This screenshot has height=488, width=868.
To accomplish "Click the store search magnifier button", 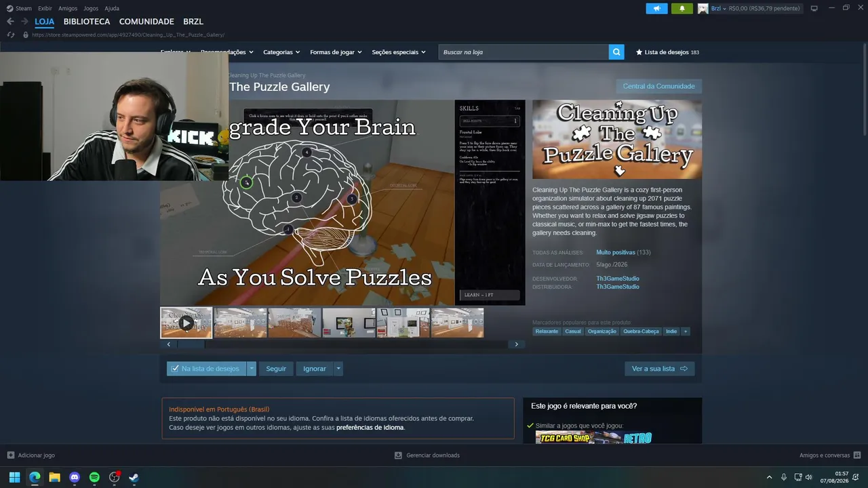I will (x=616, y=52).
